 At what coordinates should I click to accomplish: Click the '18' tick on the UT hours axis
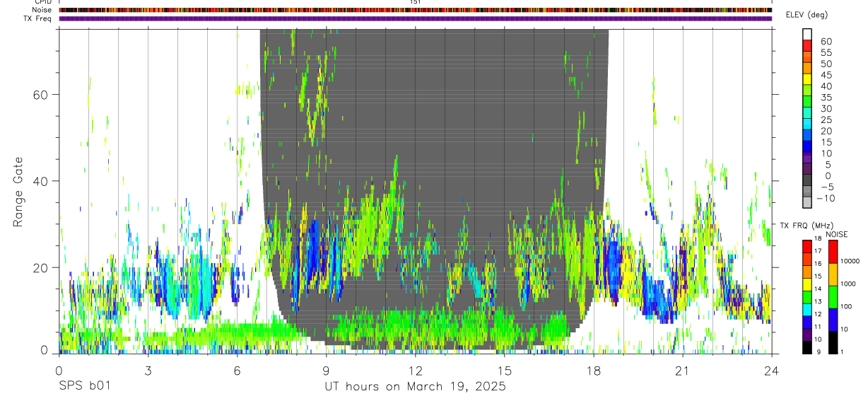click(593, 370)
